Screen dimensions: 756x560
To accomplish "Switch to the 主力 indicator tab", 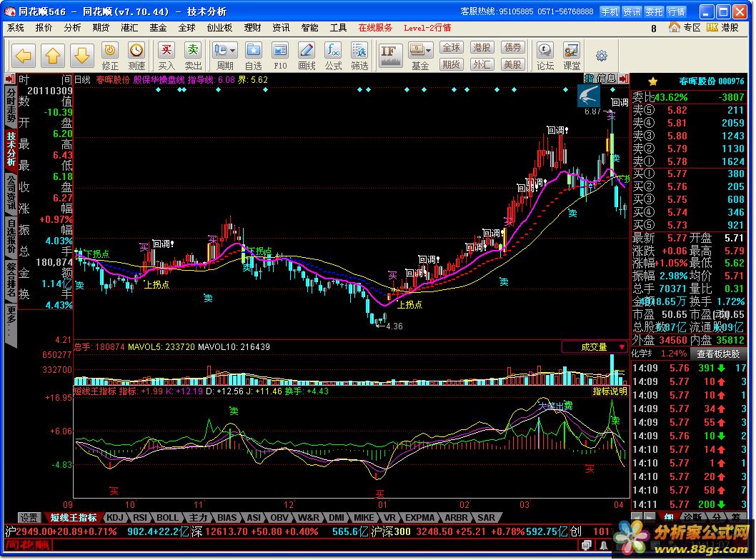I will tap(198, 518).
